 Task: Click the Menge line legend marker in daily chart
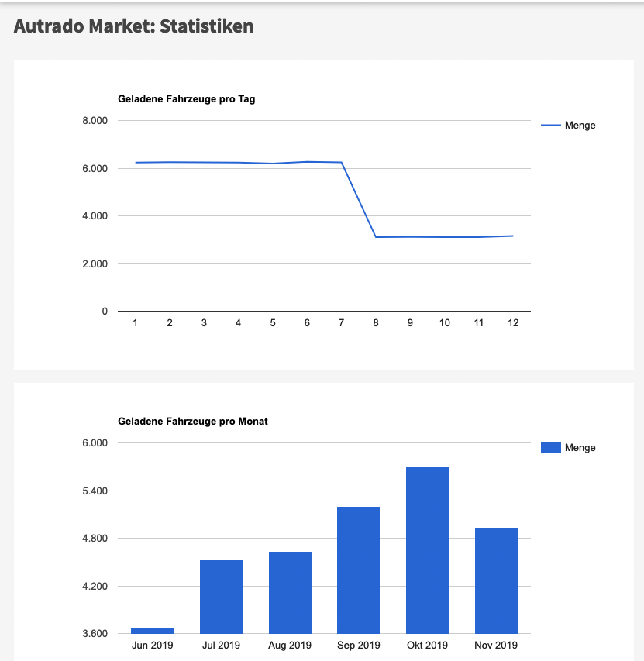point(550,125)
